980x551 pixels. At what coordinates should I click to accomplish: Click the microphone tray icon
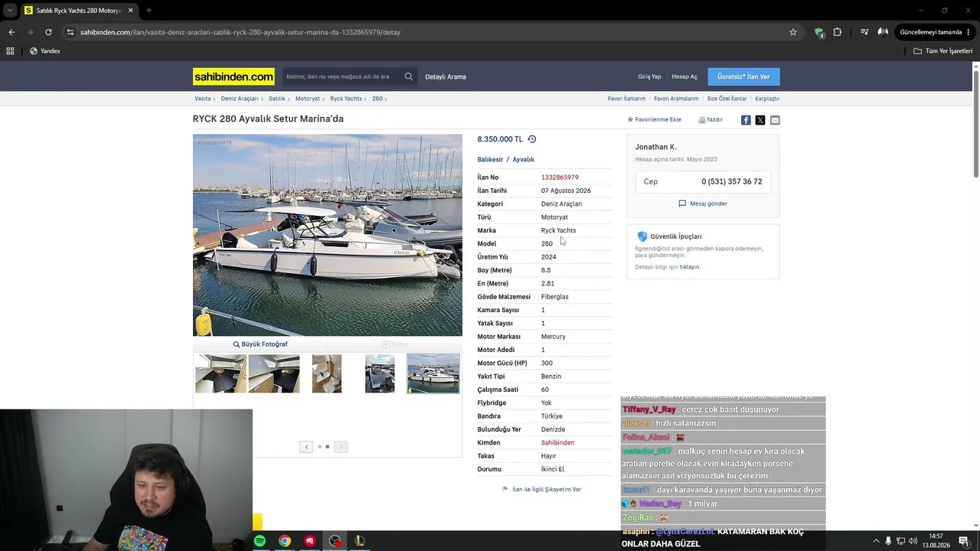coord(888,541)
